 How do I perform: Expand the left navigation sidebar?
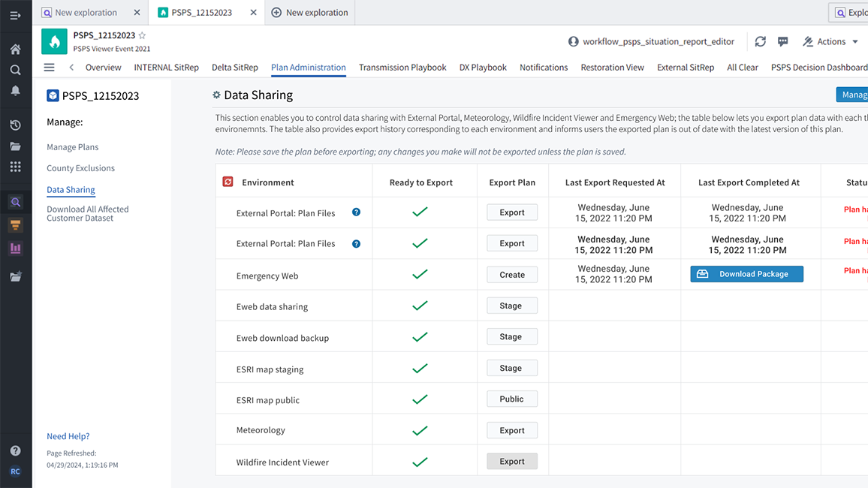tap(15, 15)
